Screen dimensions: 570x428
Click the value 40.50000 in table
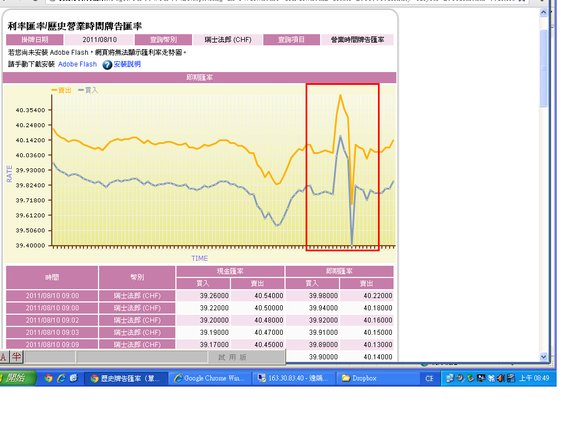(x=269, y=308)
